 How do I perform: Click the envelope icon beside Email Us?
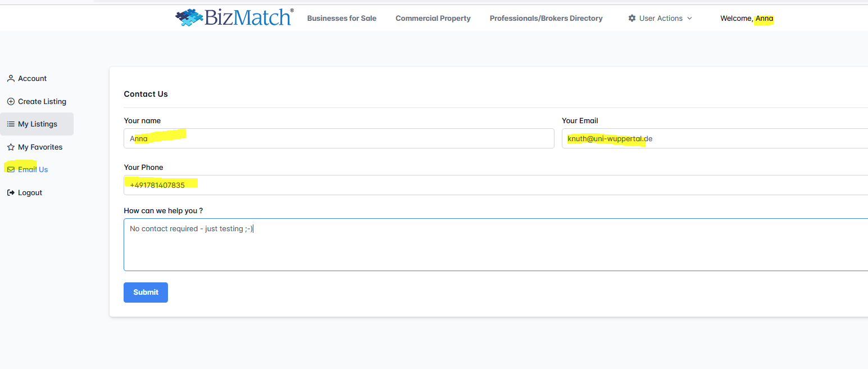[x=11, y=170]
